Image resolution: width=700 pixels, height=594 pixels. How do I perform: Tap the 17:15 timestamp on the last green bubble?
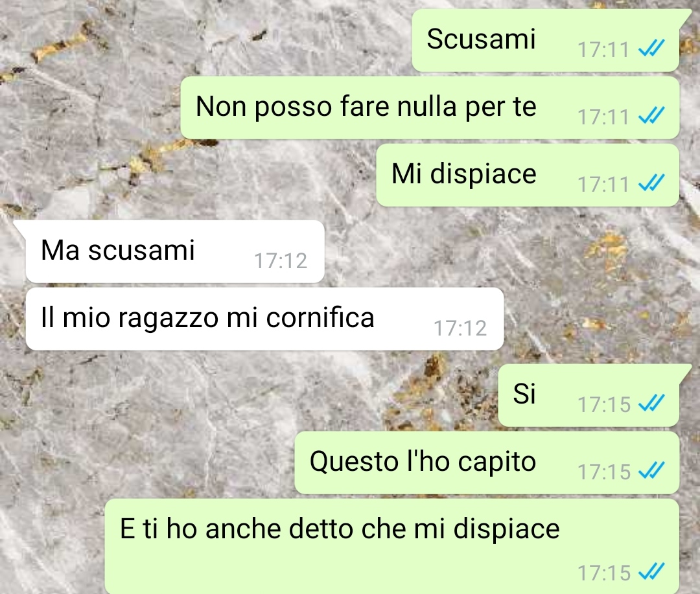pyautogui.click(x=604, y=573)
